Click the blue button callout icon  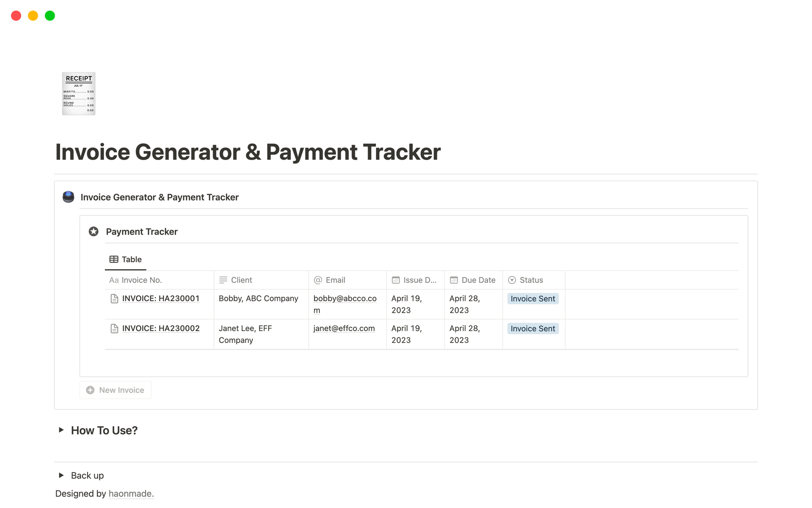coord(69,197)
